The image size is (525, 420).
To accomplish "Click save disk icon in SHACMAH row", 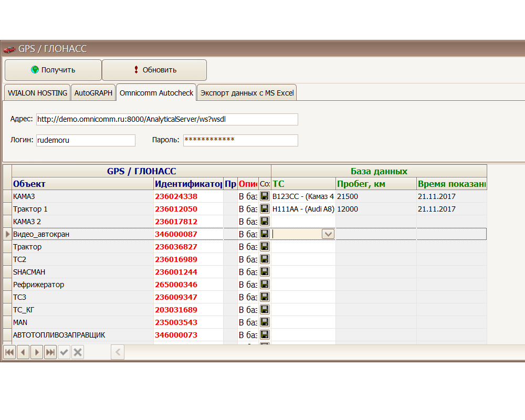I will pos(265,271).
